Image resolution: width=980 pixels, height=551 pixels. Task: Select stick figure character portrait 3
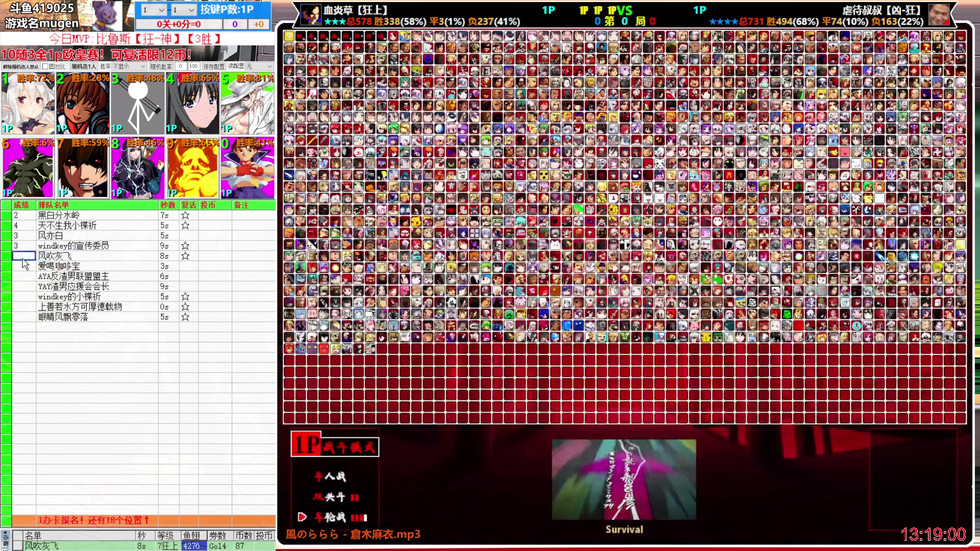pos(138,103)
